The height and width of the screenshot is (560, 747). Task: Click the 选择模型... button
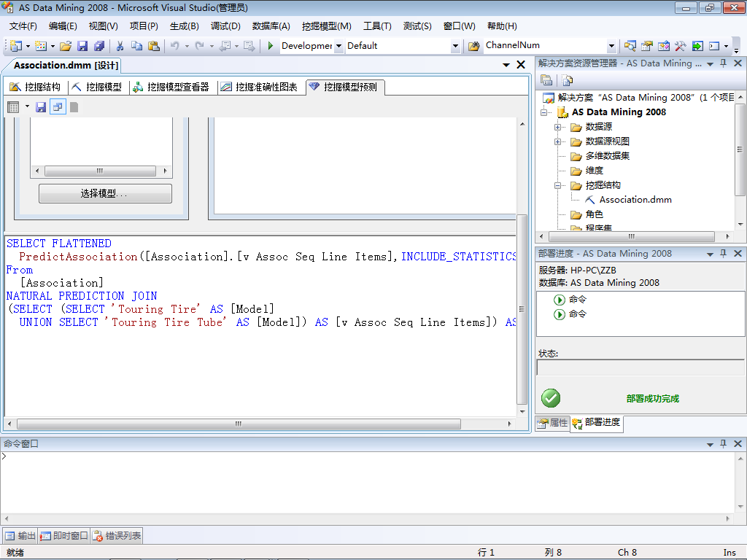[x=105, y=193]
